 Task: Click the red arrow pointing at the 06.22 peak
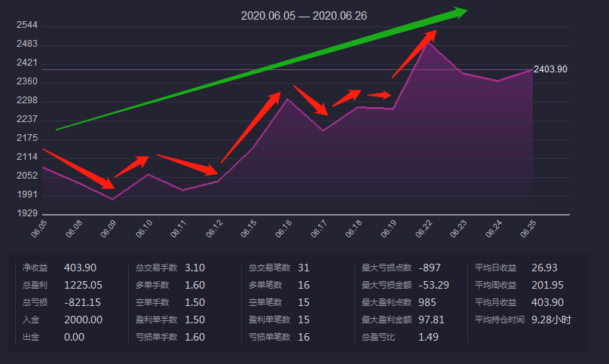coord(414,54)
